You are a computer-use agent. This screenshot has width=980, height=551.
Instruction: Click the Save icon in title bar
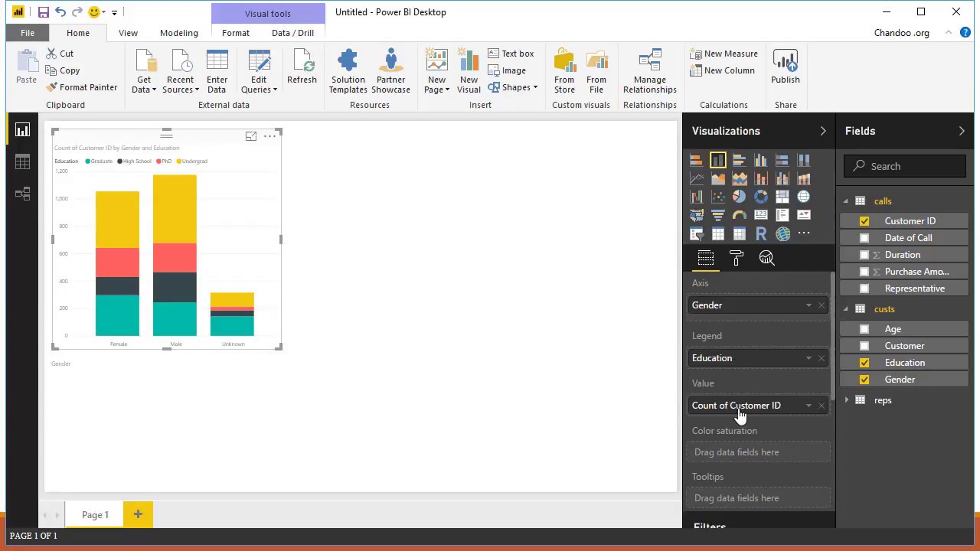click(x=43, y=12)
